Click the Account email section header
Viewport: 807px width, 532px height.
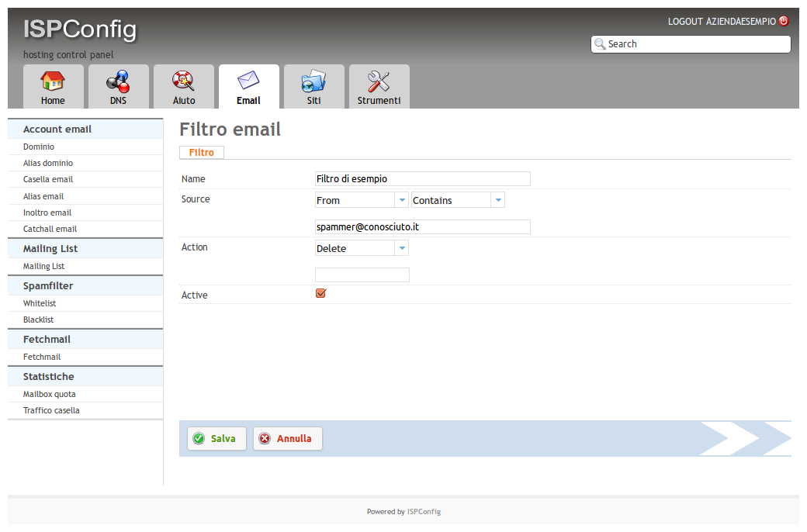(85, 130)
